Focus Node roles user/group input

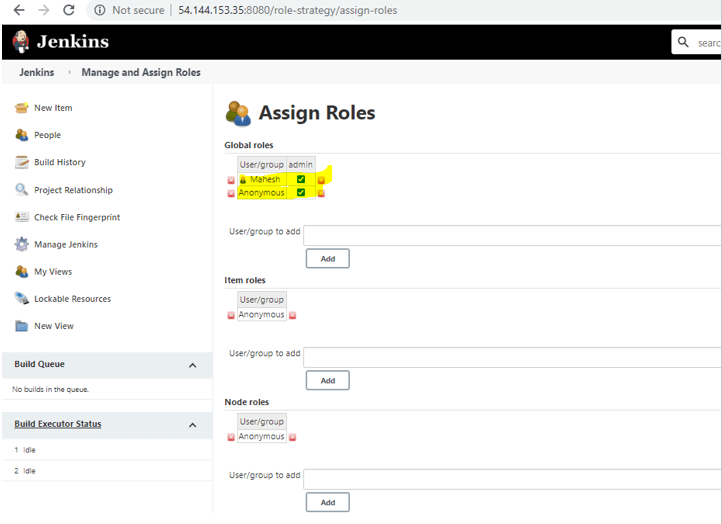(512, 479)
